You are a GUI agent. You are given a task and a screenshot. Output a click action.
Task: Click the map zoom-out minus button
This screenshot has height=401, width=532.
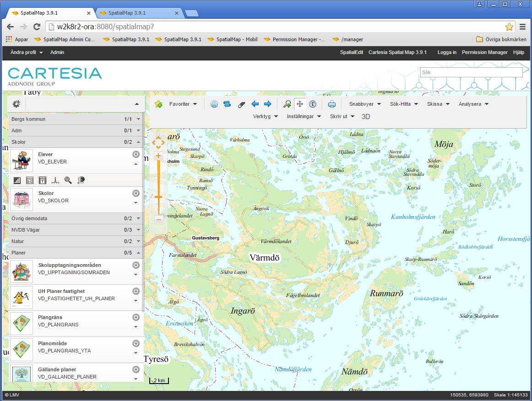[x=158, y=220]
